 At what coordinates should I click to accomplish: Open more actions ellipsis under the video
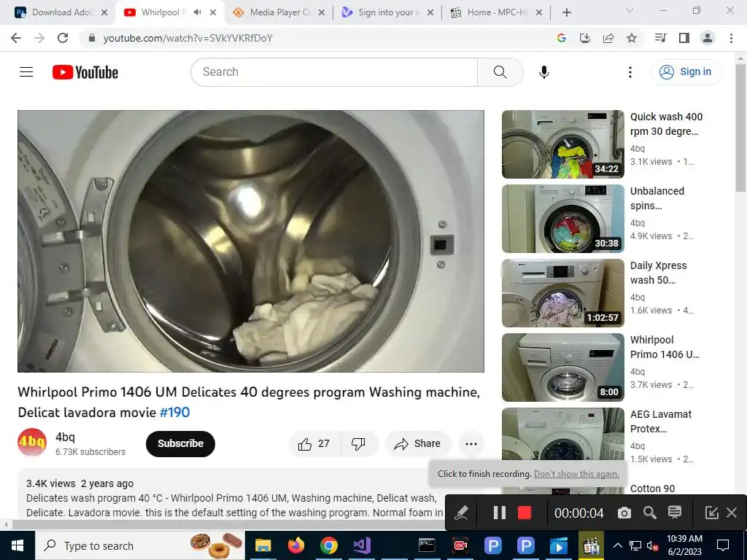471,444
